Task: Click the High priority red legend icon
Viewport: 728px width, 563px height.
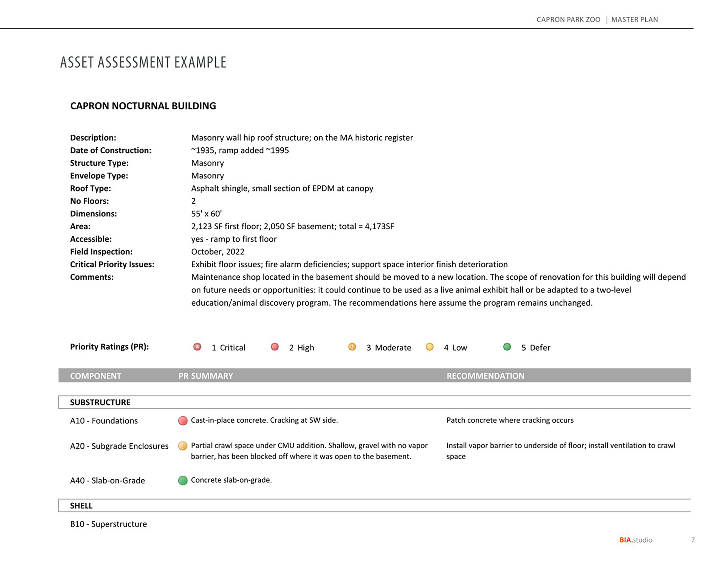Action: [x=275, y=347]
